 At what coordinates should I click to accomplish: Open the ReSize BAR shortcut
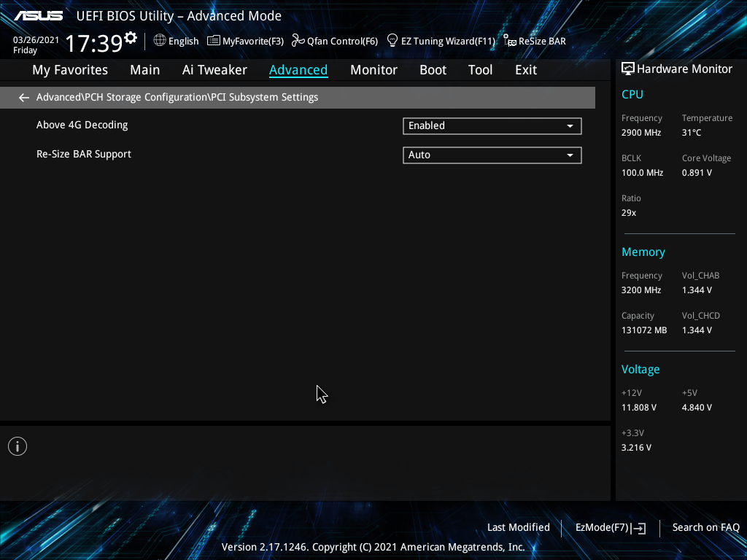(x=535, y=41)
